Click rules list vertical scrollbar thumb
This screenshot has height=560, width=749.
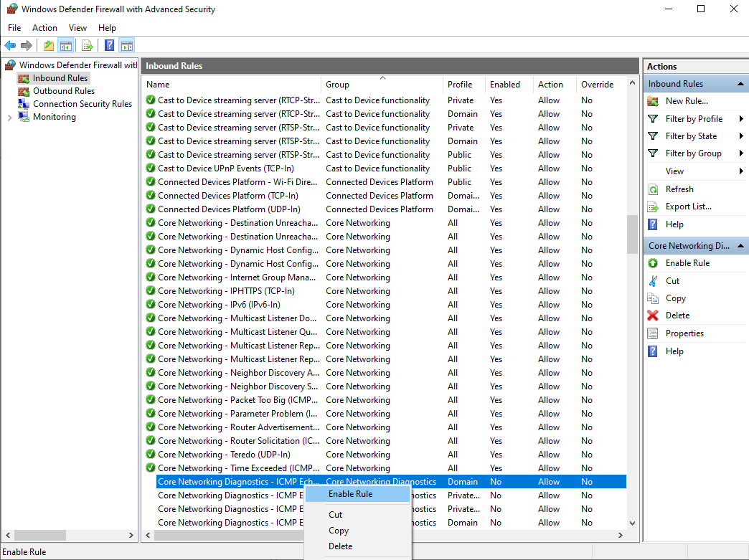633,234
